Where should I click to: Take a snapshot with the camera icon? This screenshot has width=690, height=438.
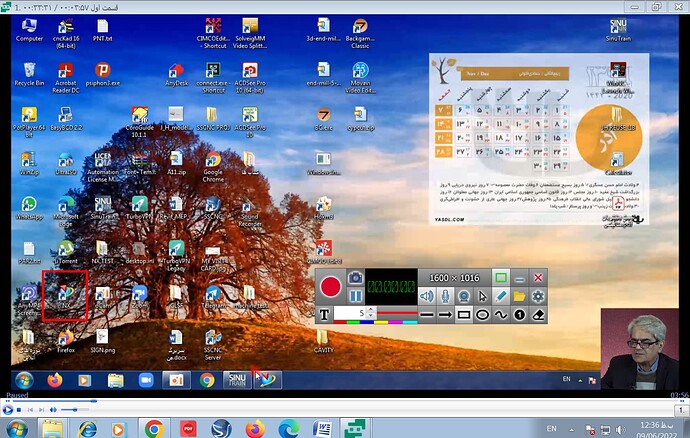356,277
